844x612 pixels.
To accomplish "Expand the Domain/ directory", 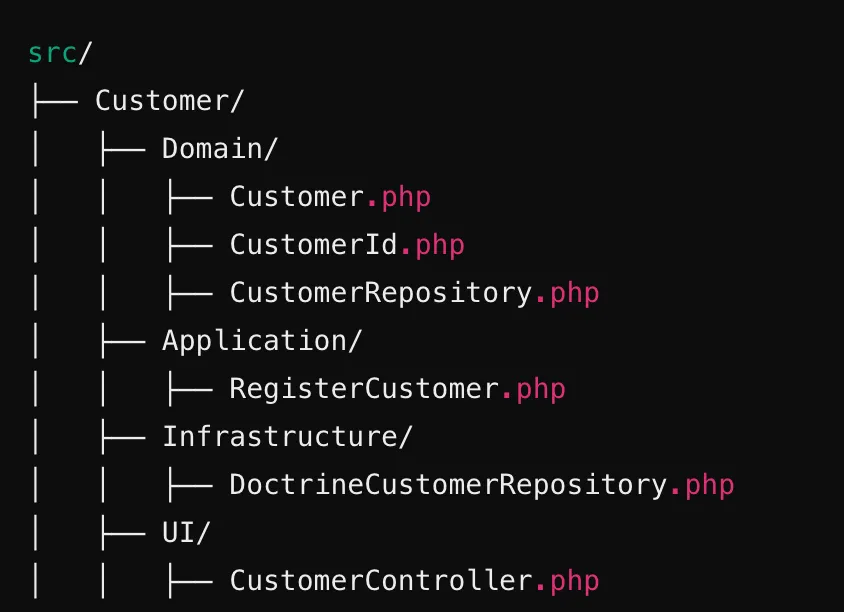I will tap(220, 149).
